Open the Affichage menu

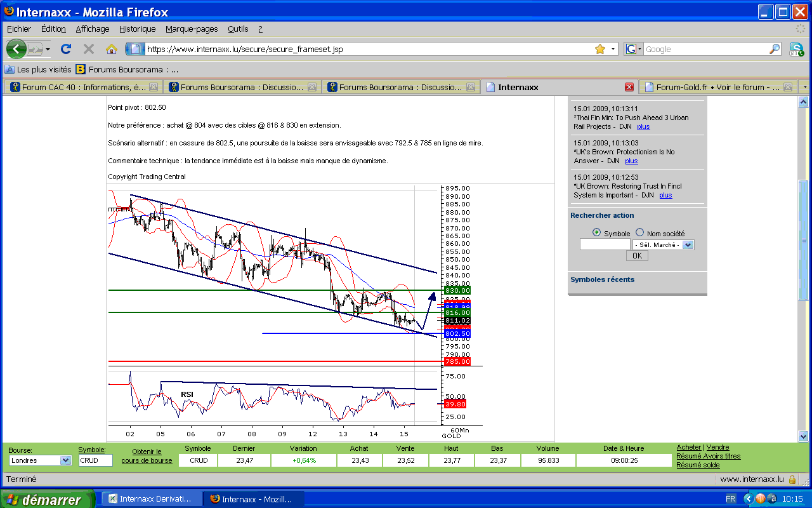(93, 29)
